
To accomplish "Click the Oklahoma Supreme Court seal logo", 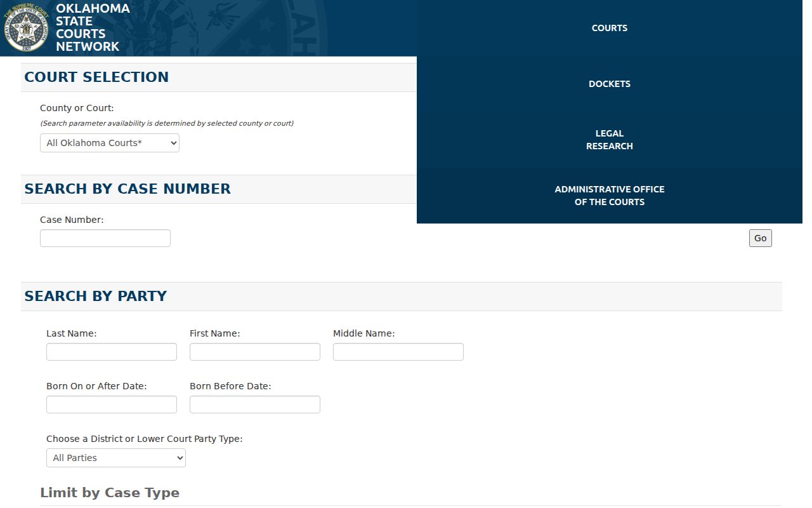I will pos(26,27).
